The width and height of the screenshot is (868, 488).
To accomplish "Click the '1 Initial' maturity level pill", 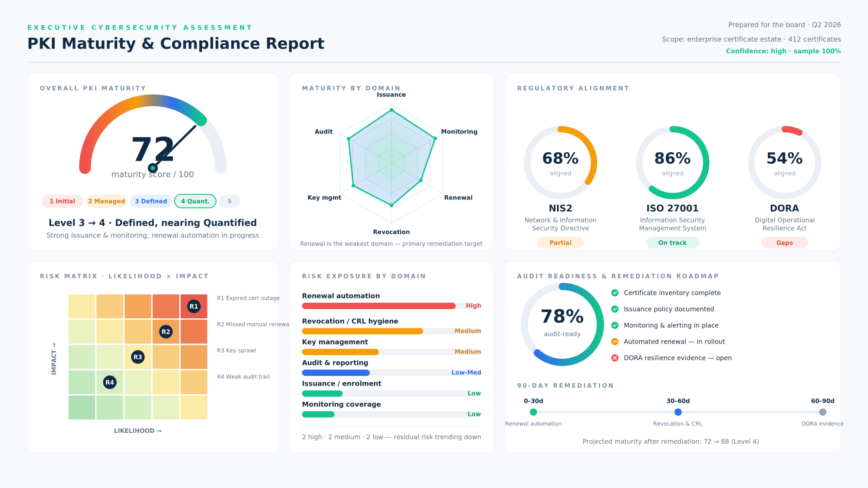I will [62, 201].
